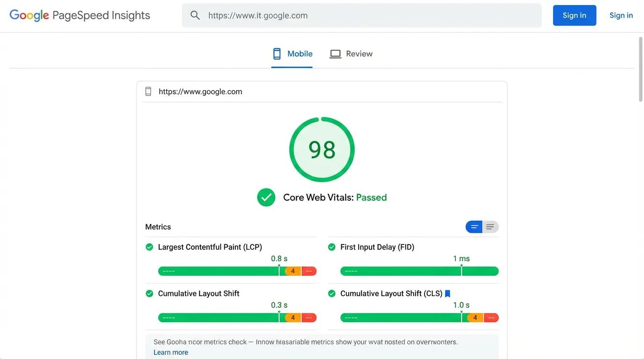Viewport: 644px width, 359px height.
Task: Click the blue bookmark icon next to CLS
Action: (x=447, y=293)
